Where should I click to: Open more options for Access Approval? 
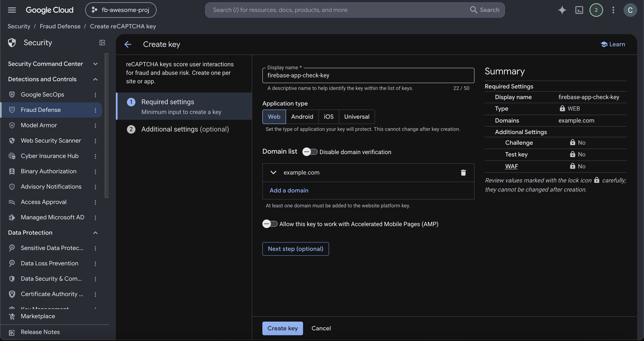(95, 202)
